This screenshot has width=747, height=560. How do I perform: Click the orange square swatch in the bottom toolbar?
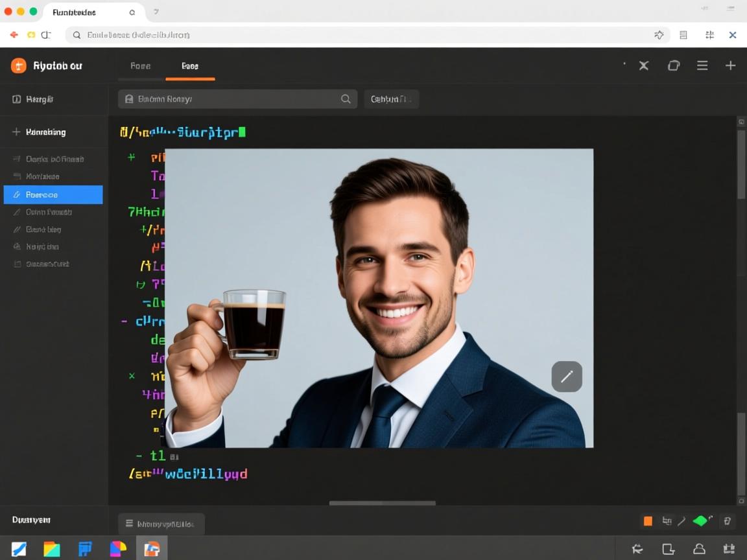pos(648,520)
